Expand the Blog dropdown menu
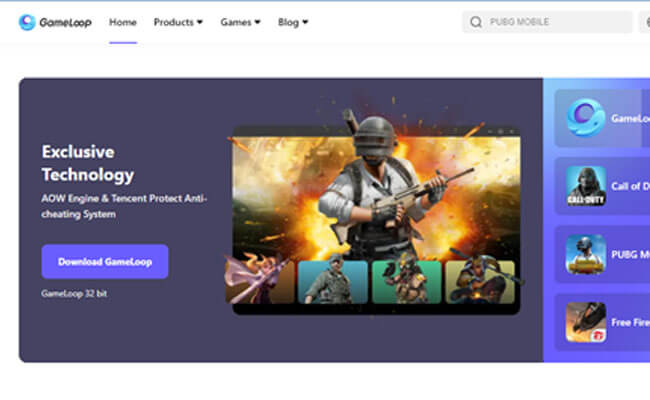 pyautogui.click(x=293, y=22)
